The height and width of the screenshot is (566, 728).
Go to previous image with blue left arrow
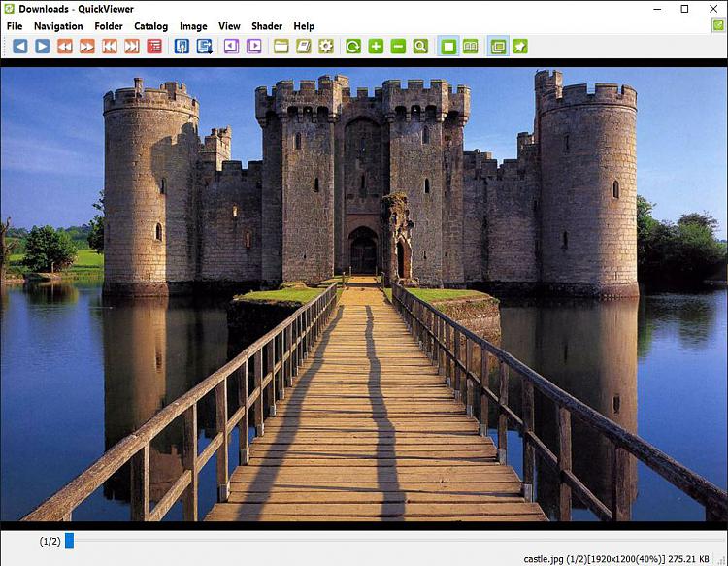20,47
